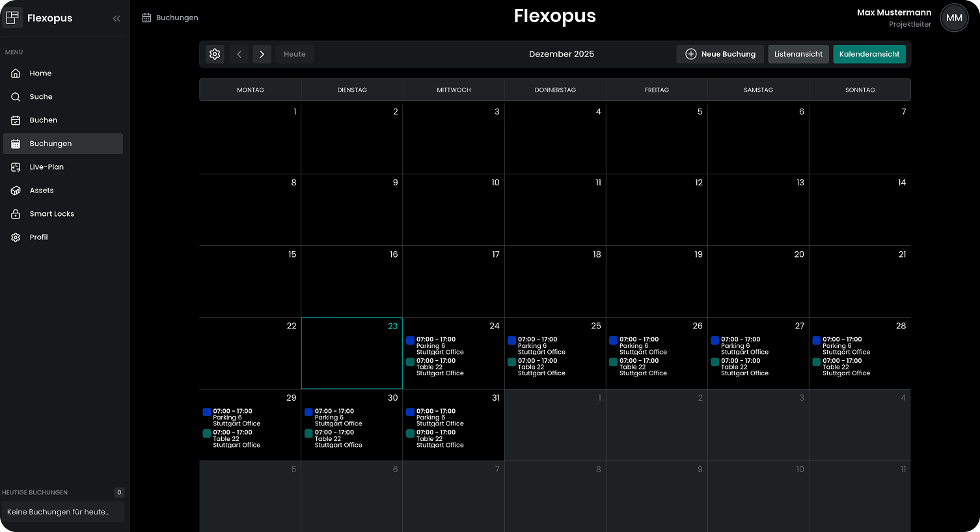The height and width of the screenshot is (532, 980).
Task: Click blue Parking 6 swatch on December 24
Action: click(x=410, y=340)
